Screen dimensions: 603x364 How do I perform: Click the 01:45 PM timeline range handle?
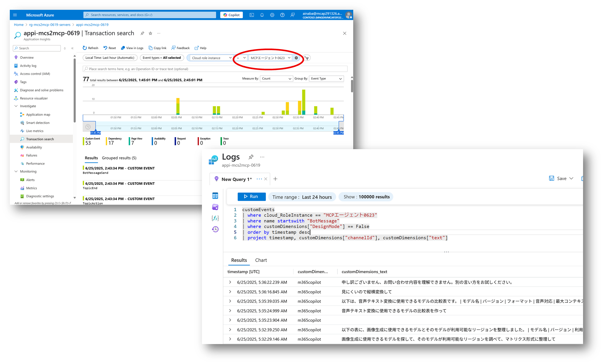pos(95,133)
